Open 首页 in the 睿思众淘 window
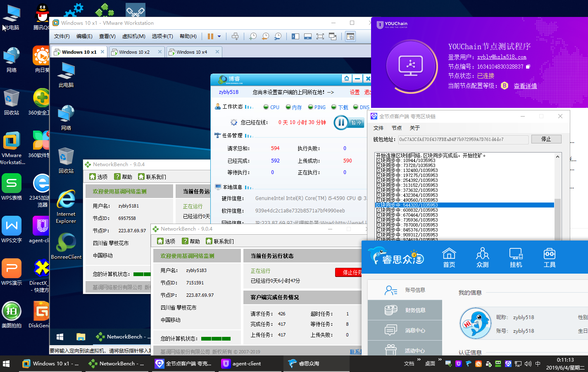The image size is (588, 372). coord(449,258)
